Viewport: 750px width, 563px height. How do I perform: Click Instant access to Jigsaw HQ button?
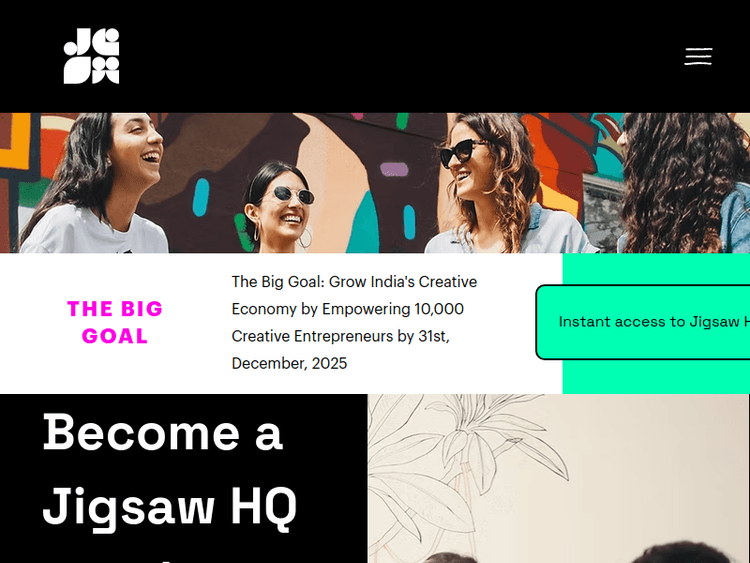(x=643, y=322)
